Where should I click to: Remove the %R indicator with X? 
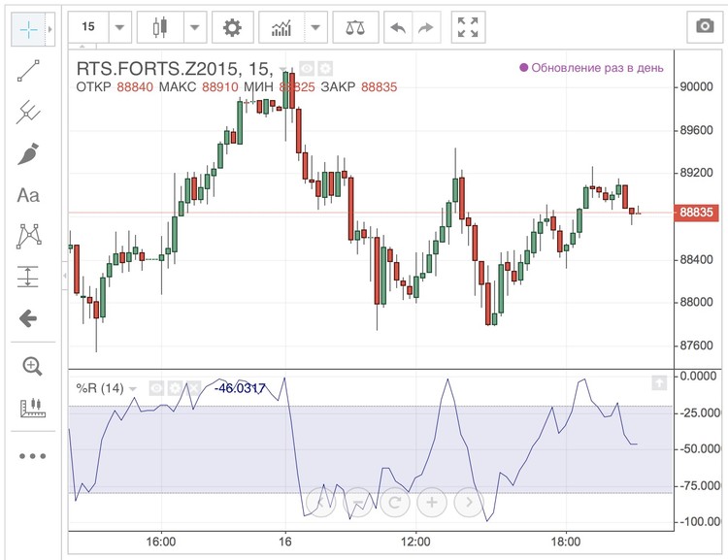(193, 388)
